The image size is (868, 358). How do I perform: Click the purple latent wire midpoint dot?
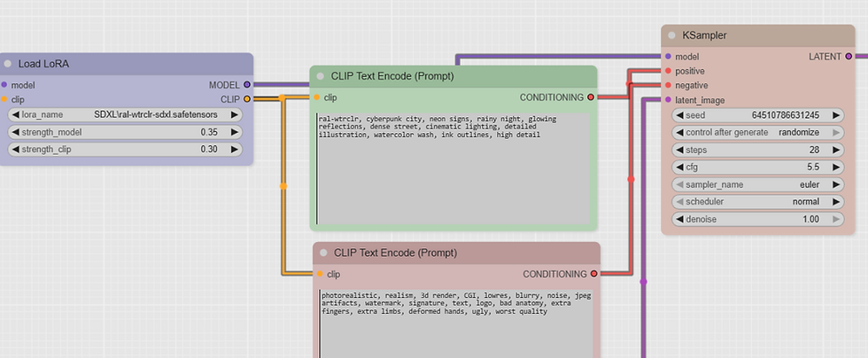pos(643,282)
